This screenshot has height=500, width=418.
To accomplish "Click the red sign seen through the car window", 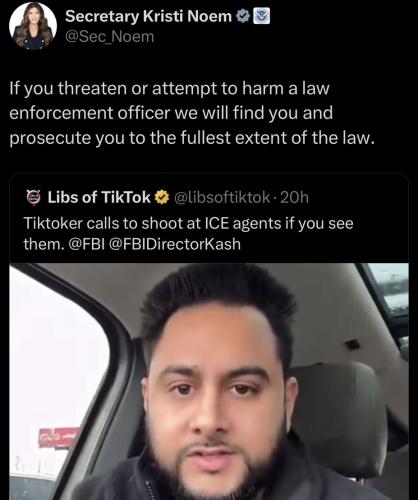I will click(59, 437).
